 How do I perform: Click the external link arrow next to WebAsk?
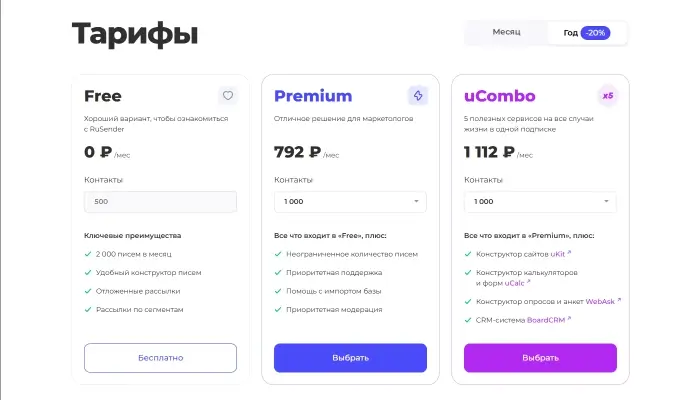pyautogui.click(x=619, y=299)
